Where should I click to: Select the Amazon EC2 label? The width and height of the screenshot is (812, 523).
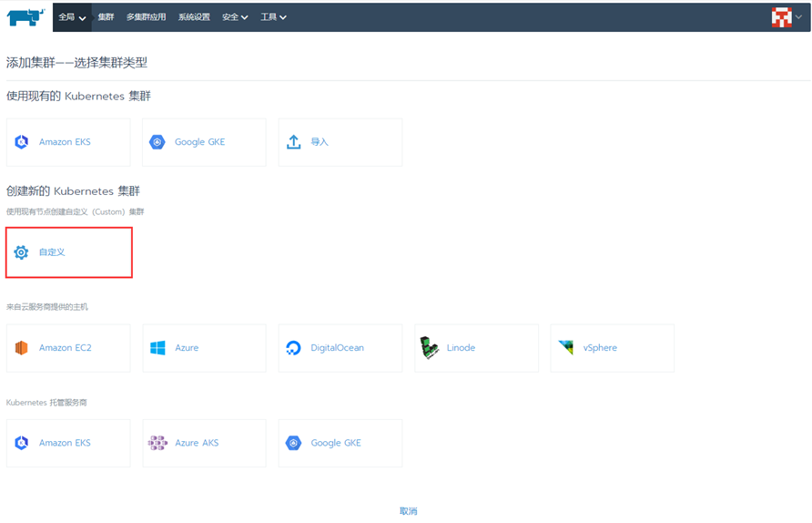(66, 348)
